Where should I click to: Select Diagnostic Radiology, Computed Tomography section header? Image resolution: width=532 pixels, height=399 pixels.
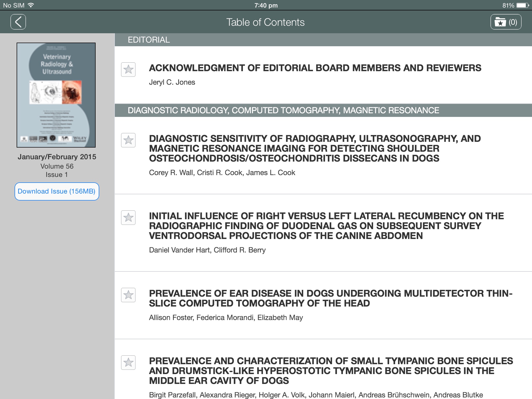point(283,110)
